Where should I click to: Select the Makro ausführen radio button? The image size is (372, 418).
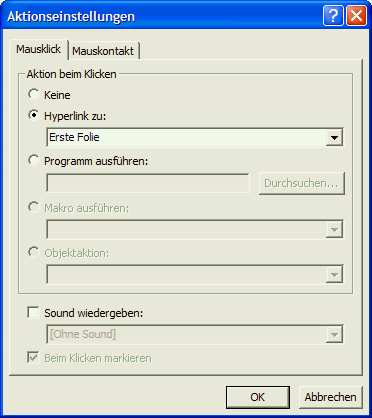pos(33,207)
